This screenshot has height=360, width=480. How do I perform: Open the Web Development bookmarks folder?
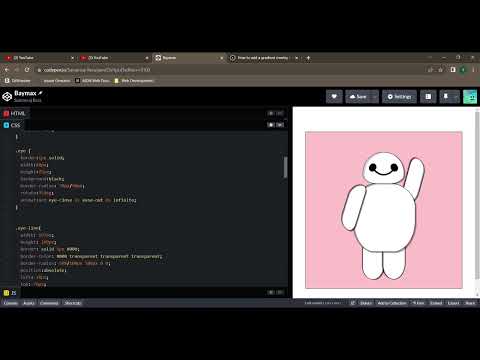[134, 81]
